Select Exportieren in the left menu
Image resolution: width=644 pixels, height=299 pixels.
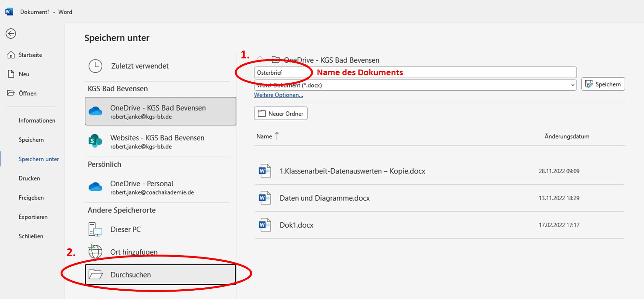click(x=33, y=217)
